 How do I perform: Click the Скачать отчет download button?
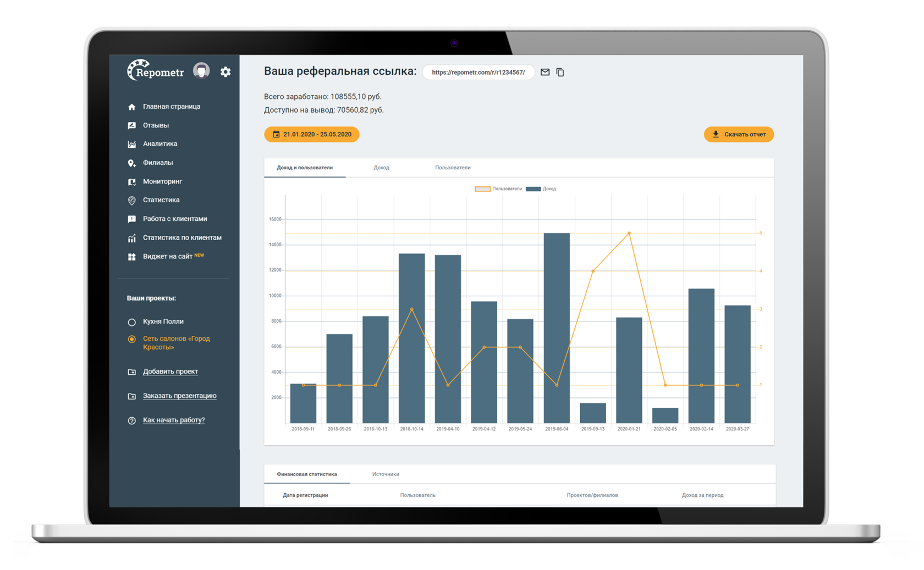(739, 134)
